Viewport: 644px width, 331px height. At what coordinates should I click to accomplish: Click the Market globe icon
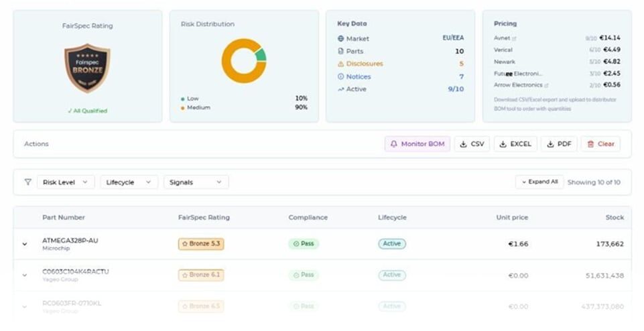340,39
